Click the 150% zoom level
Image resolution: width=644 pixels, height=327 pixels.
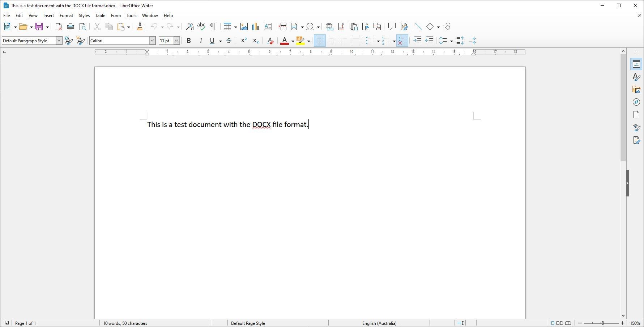pyautogui.click(x=635, y=323)
